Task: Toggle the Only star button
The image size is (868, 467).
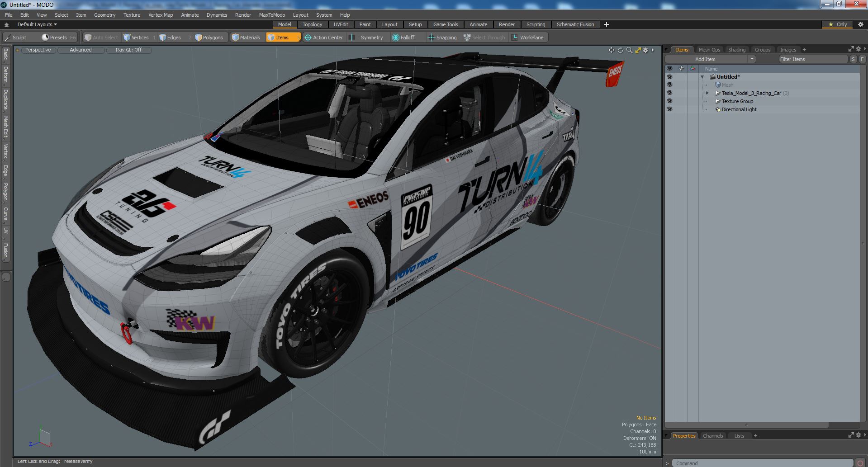Action: point(837,24)
